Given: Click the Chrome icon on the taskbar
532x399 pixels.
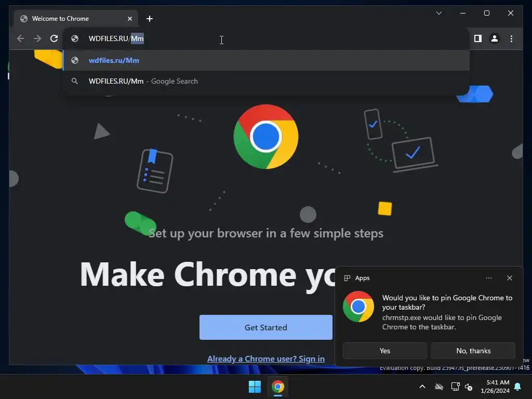Looking at the screenshot, I should pos(278,387).
